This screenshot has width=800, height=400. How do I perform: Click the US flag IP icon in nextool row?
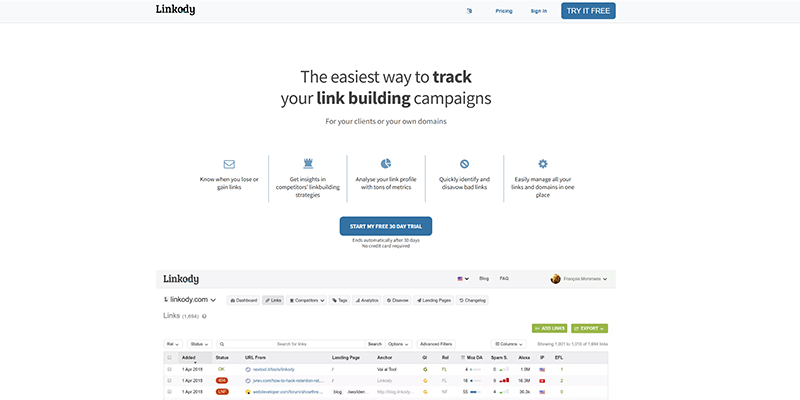[x=542, y=369]
